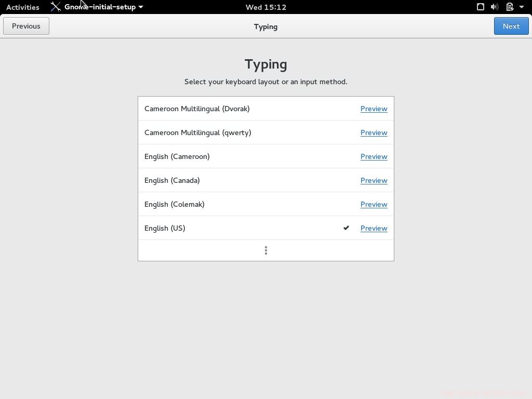Open the network status icon
The height and width of the screenshot is (399, 532).
point(481,7)
